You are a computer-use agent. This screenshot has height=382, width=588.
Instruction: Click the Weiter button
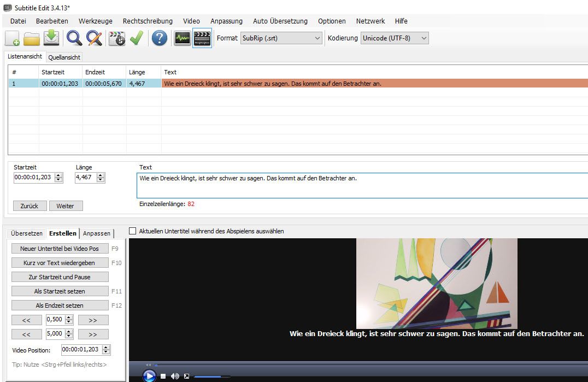66,206
